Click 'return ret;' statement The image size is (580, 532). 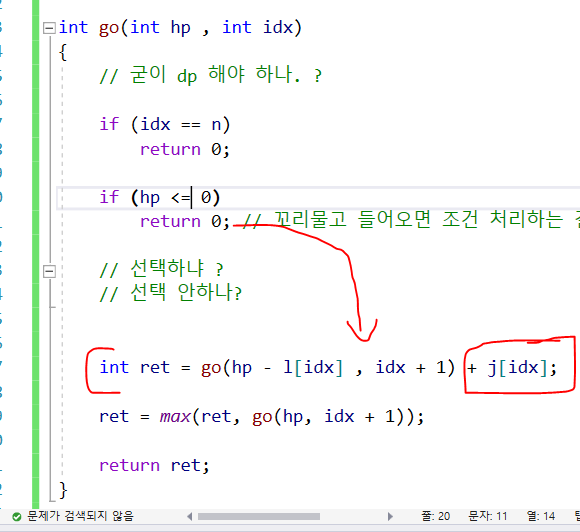pyautogui.click(x=154, y=465)
